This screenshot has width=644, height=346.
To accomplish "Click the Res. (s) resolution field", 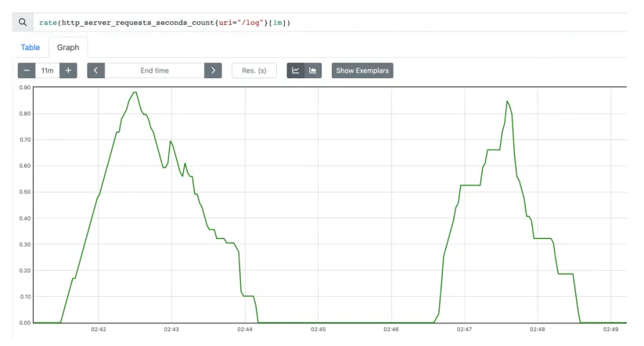I will (254, 70).
